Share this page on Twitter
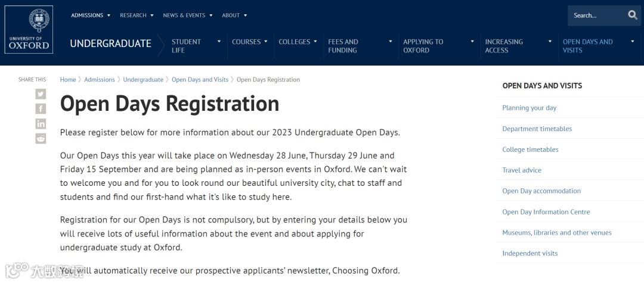Viewport: 644px width, 283px height. (41, 94)
